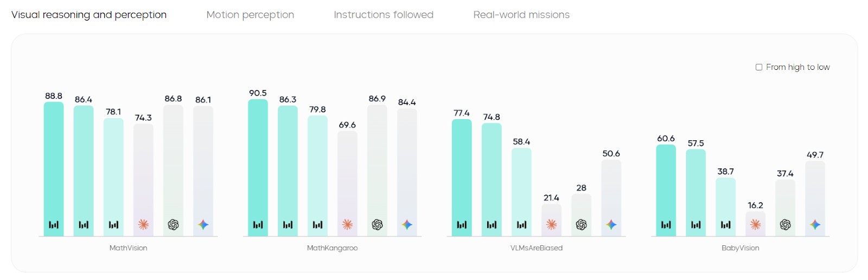Click the OpenAI logo icon under MathKangaroo
Viewport: 868px width, 280px height.
377,224
